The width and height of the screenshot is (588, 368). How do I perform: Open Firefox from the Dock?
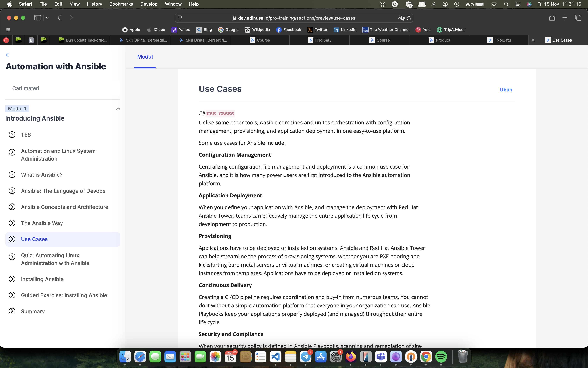click(351, 357)
